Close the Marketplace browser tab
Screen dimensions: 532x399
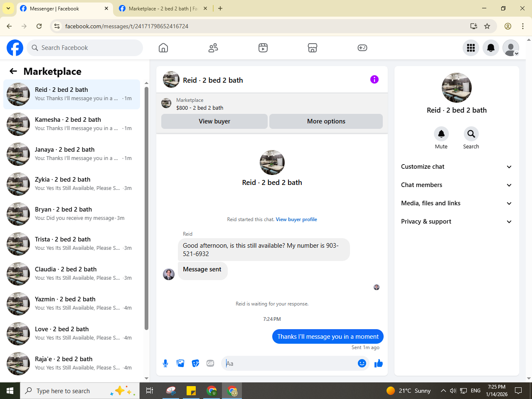click(x=205, y=8)
